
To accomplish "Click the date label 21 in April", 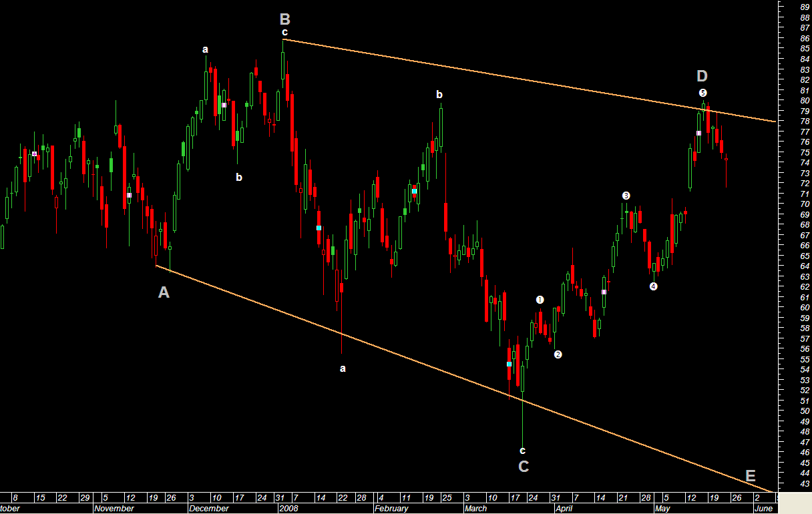I will (622, 498).
